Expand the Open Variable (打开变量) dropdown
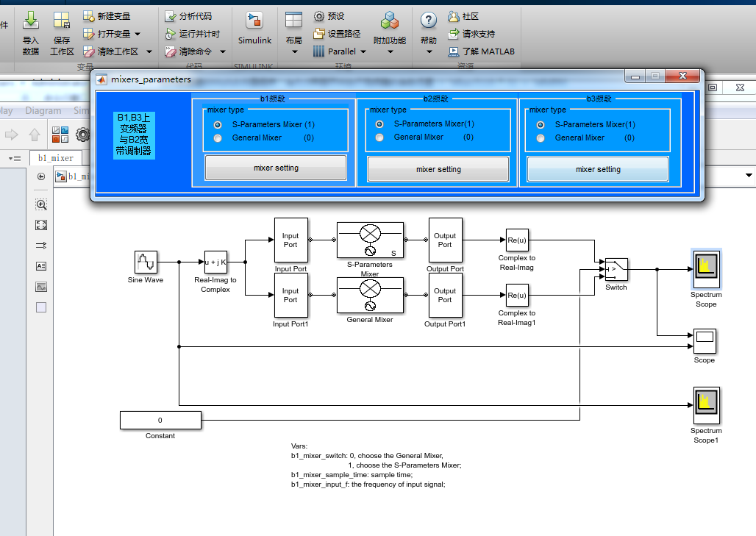Image resolution: width=756 pixels, height=536 pixels. [x=138, y=34]
